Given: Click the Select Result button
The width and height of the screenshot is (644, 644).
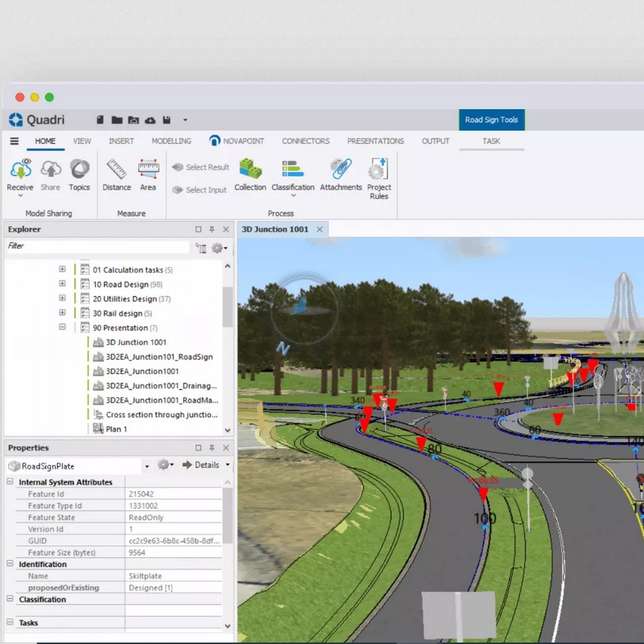Looking at the screenshot, I should click(200, 167).
